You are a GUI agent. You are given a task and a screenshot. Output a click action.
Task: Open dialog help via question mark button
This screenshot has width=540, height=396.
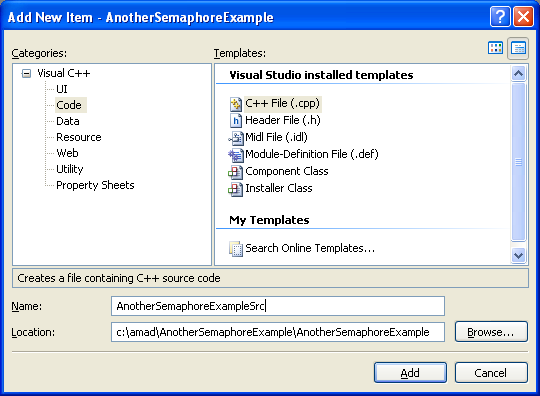click(500, 16)
